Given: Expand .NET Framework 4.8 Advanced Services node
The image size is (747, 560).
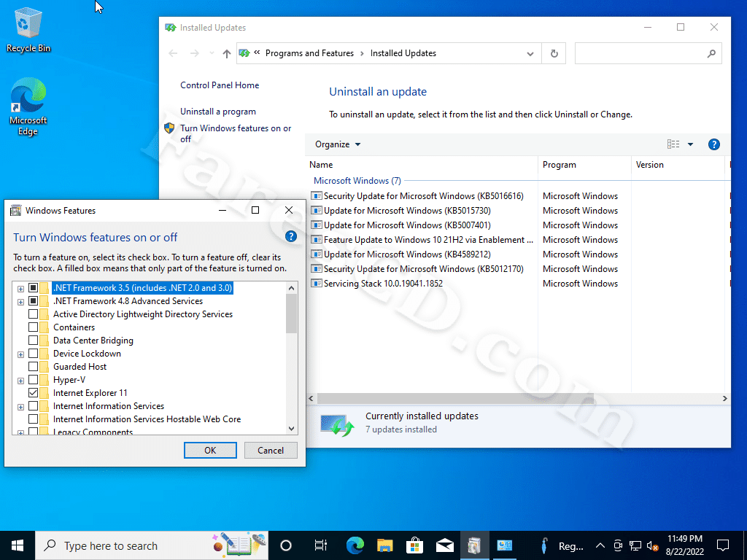Looking at the screenshot, I should [20, 302].
